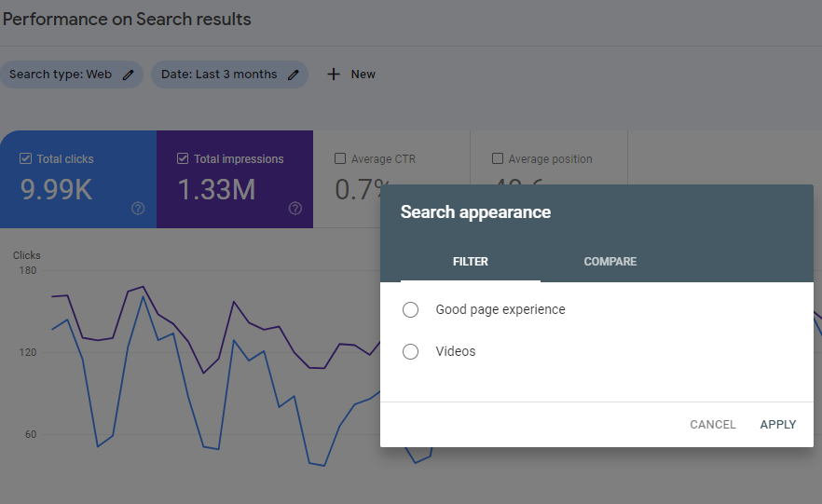Open the Date: Last 3 months chip
Viewport: 822px width, 504px height.
229,75
